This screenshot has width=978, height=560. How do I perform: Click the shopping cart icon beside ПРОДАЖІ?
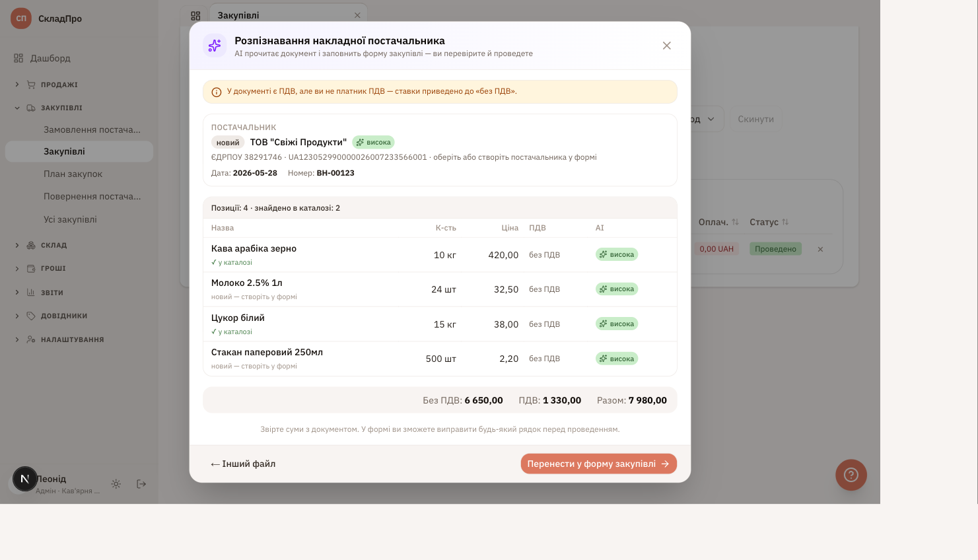pyautogui.click(x=31, y=85)
